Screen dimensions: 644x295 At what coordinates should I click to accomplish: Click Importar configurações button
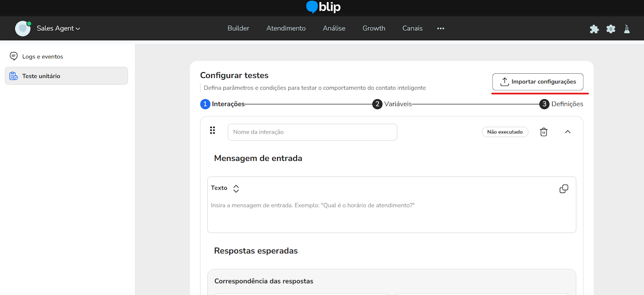click(537, 82)
